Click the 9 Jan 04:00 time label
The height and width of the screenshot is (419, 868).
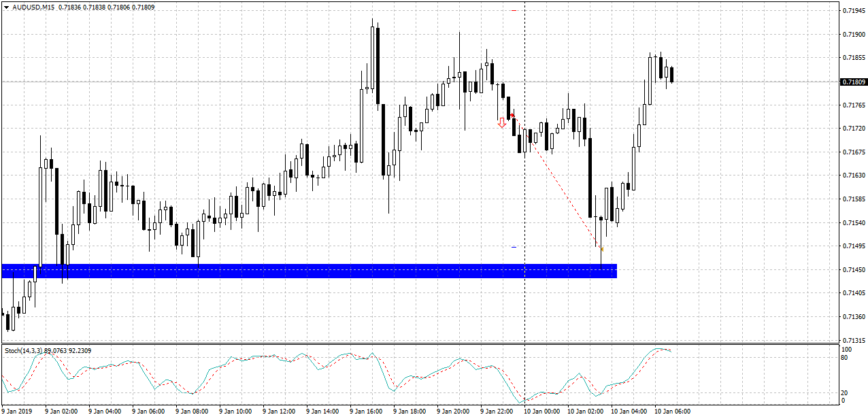[x=105, y=412]
